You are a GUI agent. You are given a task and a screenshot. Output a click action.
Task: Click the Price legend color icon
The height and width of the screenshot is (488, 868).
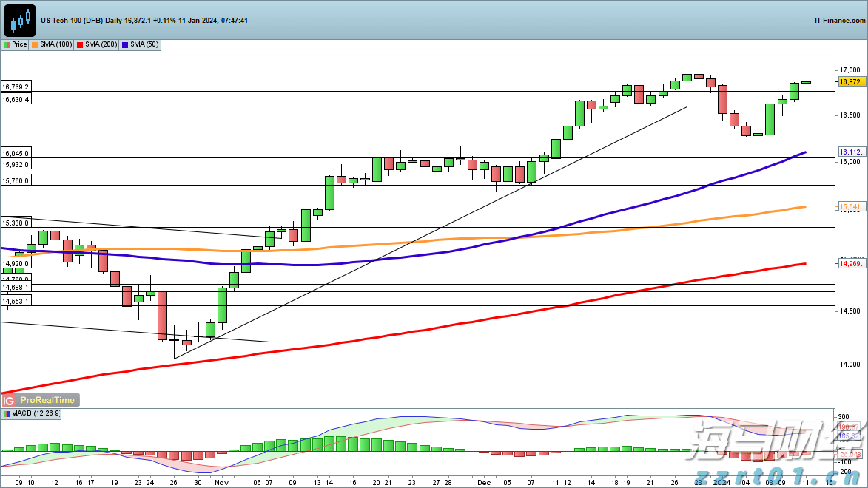tap(7, 45)
